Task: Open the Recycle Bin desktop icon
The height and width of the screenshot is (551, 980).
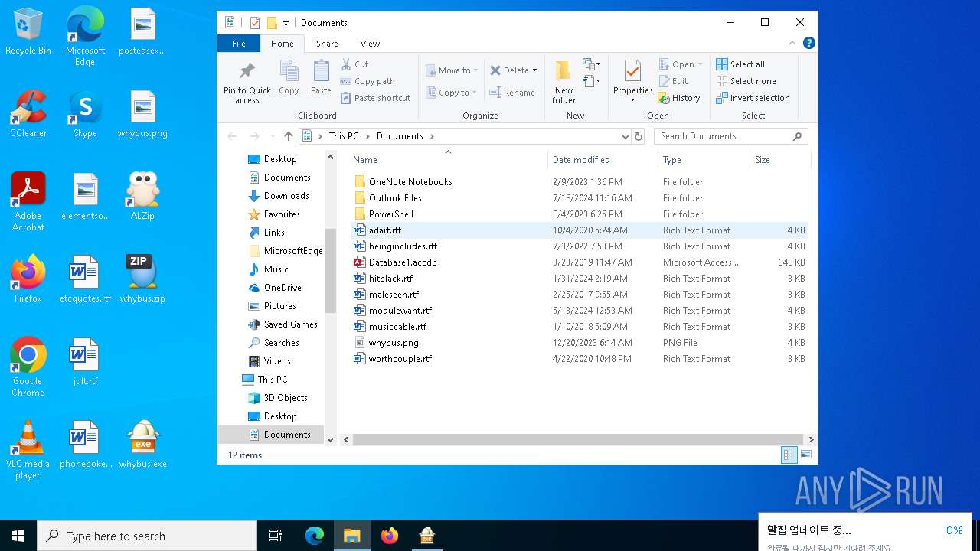Action: click(x=28, y=32)
